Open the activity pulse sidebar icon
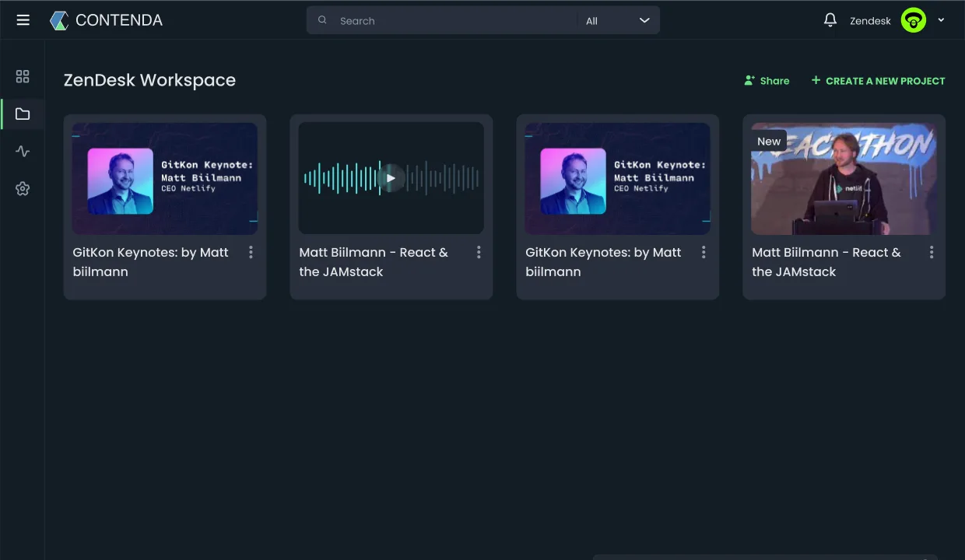 pyautogui.click(x=23, y=151)
